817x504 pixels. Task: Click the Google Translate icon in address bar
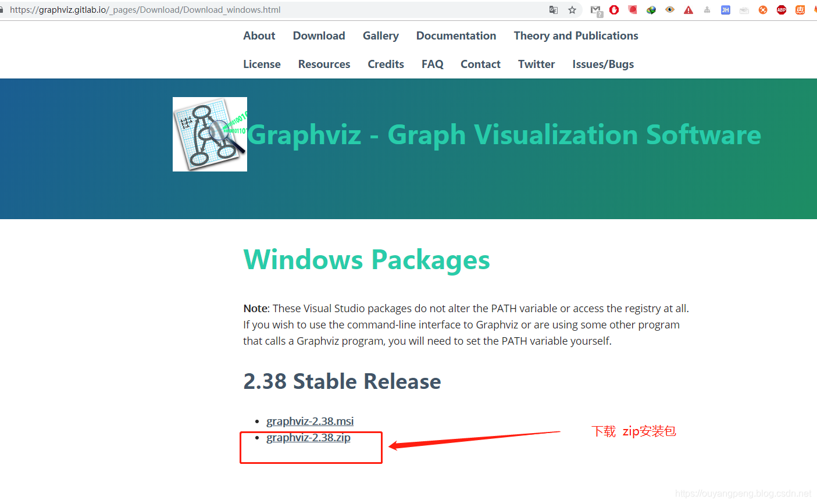click(554, 10)
